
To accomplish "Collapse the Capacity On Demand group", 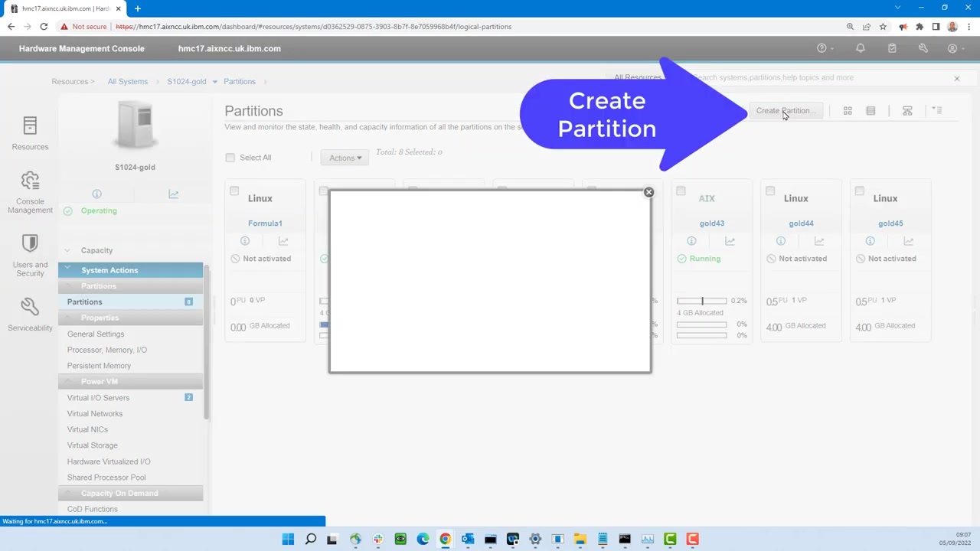I will pos(130,493).
